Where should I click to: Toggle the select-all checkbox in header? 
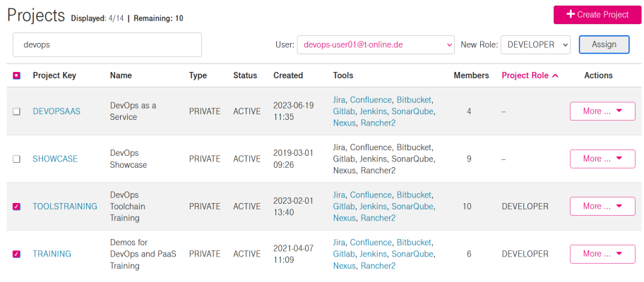16,75
